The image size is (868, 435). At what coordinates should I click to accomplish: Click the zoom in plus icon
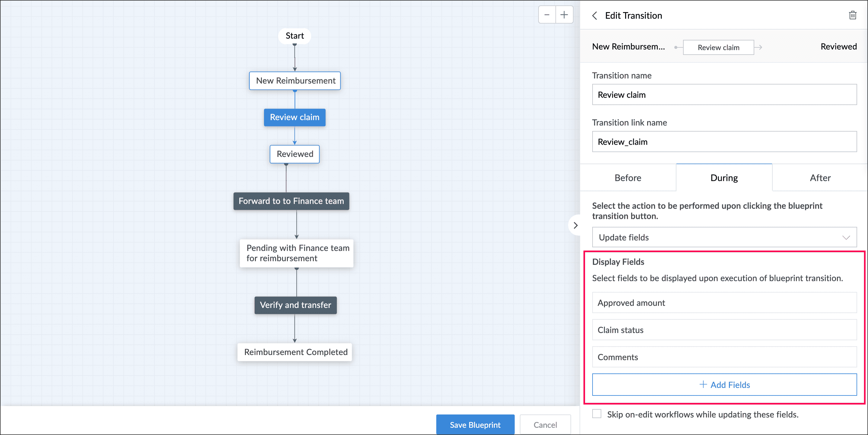click(x=564, y=15)
